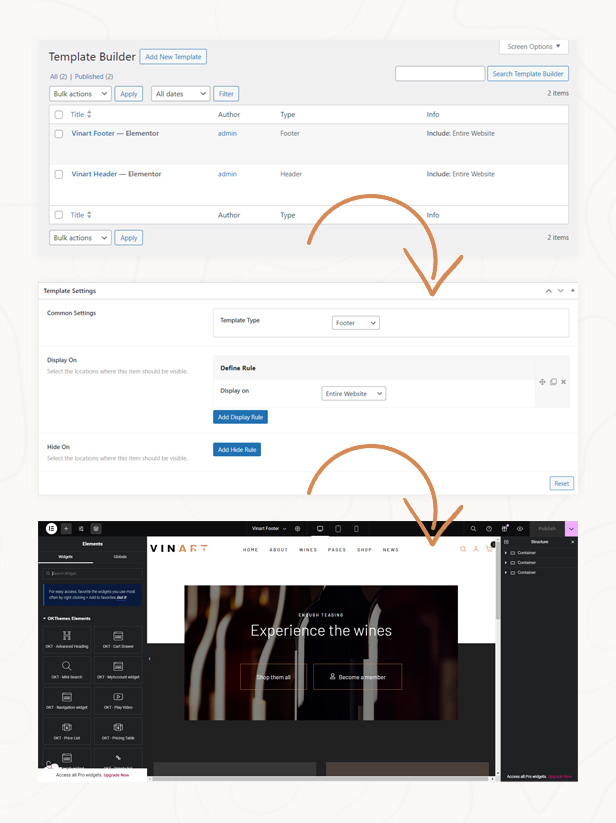Switch to the Globals tab
Image resolution: width=616 pixels, height=823 pixels.
tap(120, 556)
